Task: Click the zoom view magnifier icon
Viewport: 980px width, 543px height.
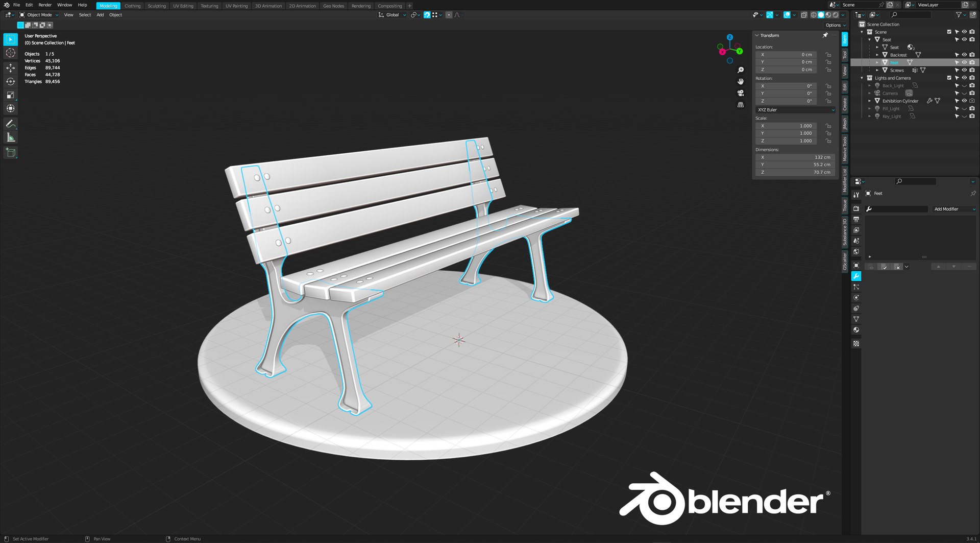Action: tap(741, 70)
